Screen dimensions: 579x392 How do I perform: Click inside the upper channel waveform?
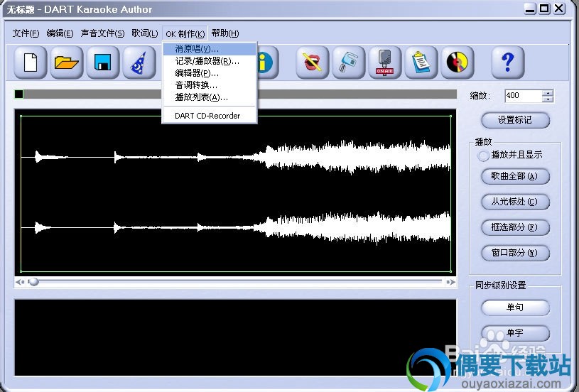tap(236, 157)
